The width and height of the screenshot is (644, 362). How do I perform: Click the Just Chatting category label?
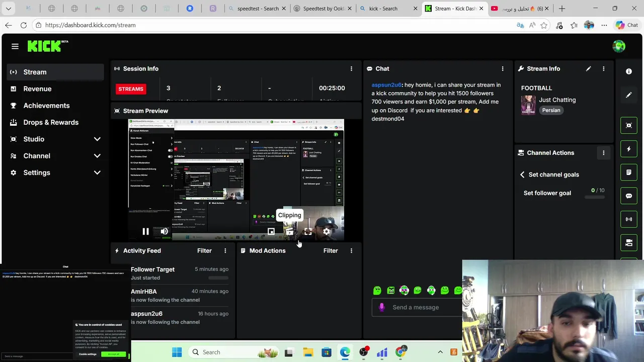(557, 100)
